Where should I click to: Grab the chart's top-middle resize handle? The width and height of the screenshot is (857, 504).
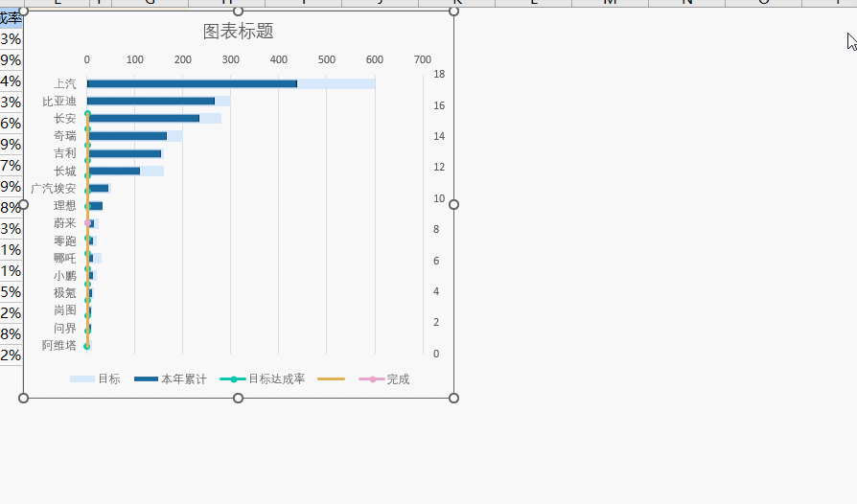239,11
